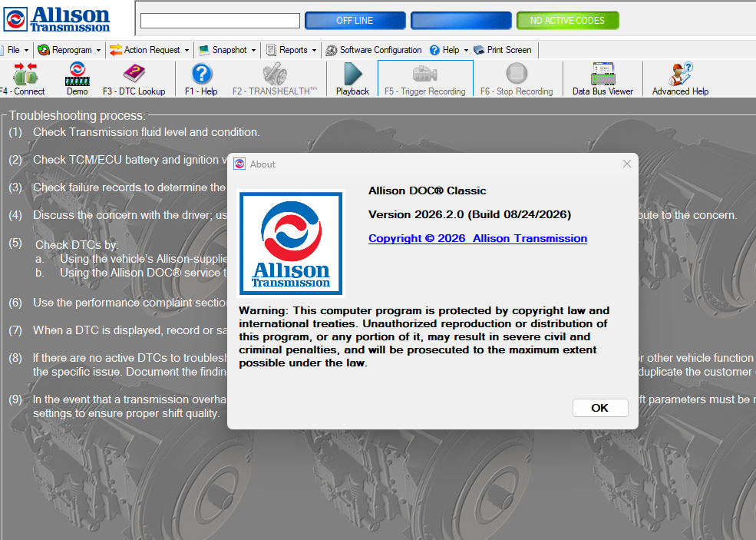
Task: Open the Help menu
Action: coord(451,50)
